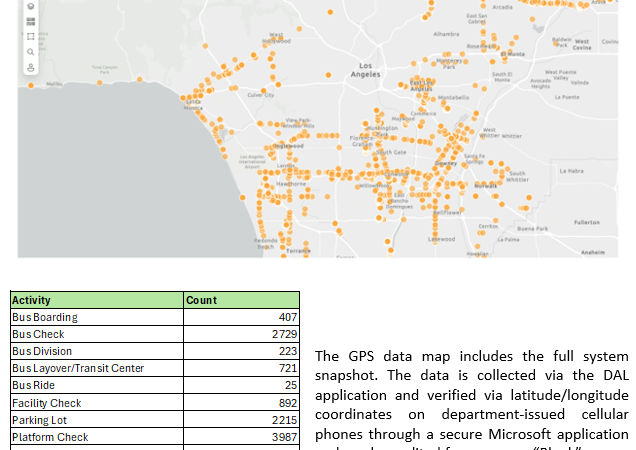The image size is (636, 450).
Task: Open the map layers icon
Action: point(31,6)
